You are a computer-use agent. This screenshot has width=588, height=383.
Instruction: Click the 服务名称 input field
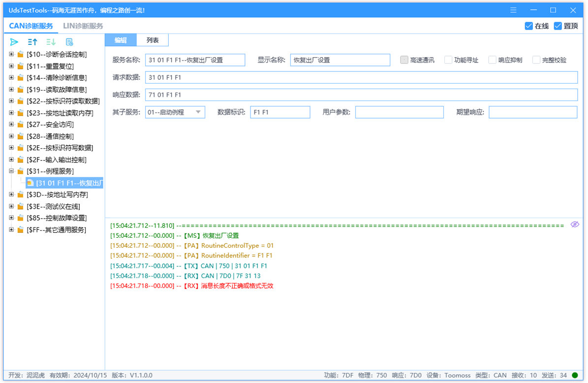[x=195, y=60]
